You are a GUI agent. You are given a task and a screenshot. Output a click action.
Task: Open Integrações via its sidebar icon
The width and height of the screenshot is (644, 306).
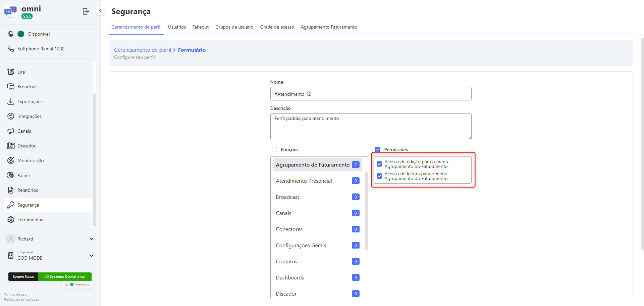(x=11, y=116)
